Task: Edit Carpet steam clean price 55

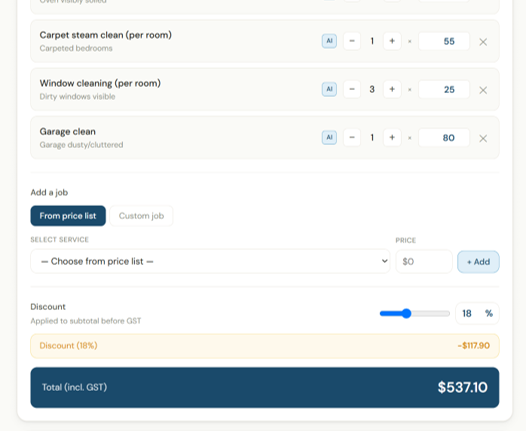Action: (x=444, y=41)
